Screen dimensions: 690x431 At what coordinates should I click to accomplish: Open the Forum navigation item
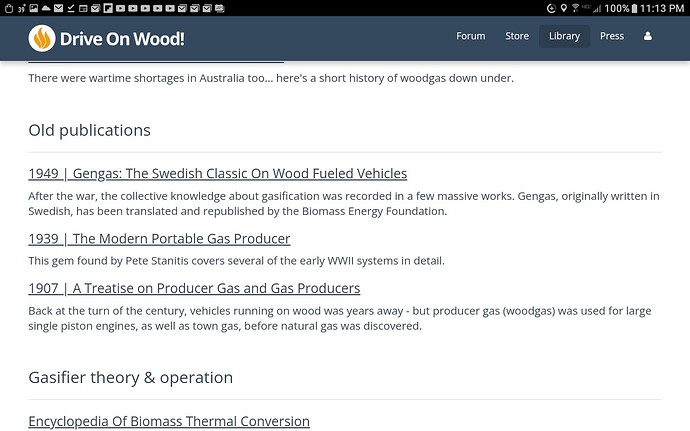pos(470,36)
